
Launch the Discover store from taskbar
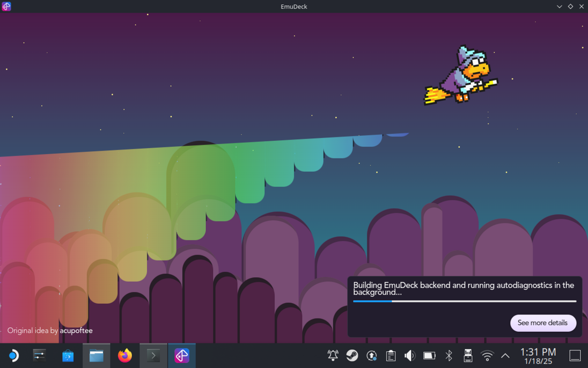coord(68,355)
